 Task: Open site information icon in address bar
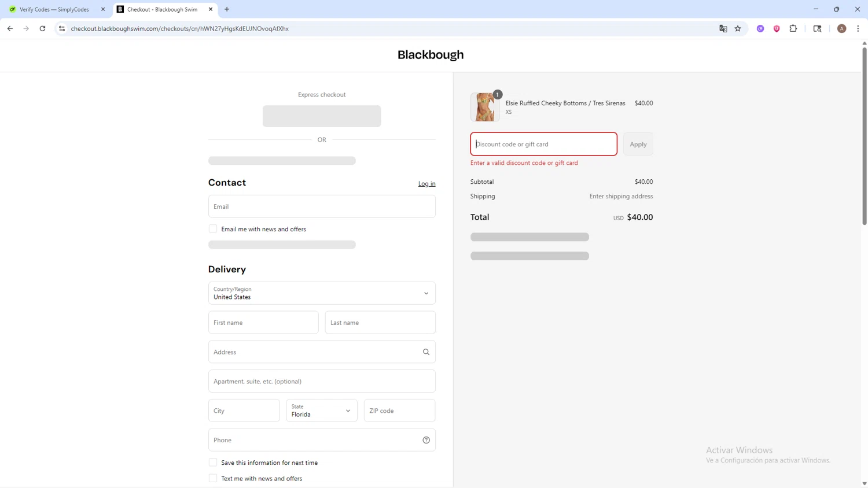[x=62, y=28]
